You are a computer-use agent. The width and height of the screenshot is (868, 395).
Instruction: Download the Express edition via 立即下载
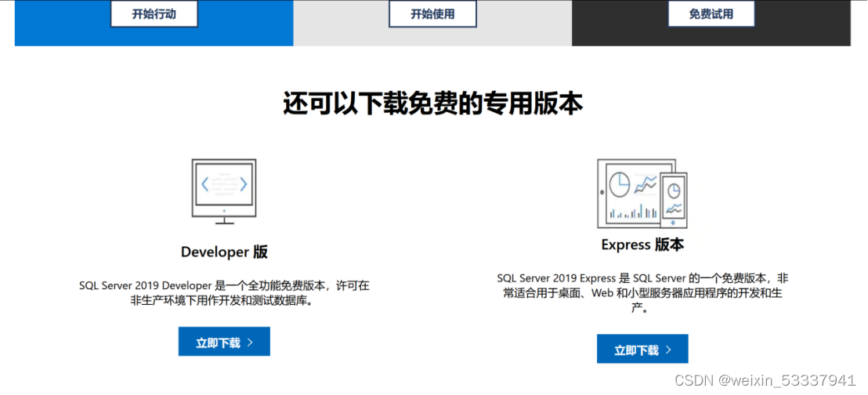642,349
